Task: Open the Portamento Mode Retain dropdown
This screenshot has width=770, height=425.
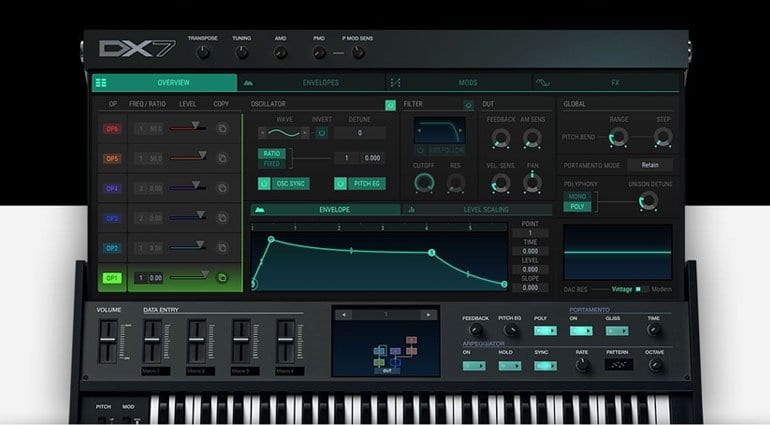Action: [x=650, y=165]
